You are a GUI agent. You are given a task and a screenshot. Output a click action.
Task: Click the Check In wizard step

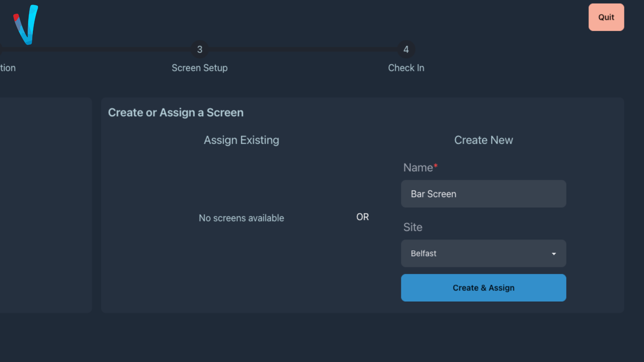[406, 68]
